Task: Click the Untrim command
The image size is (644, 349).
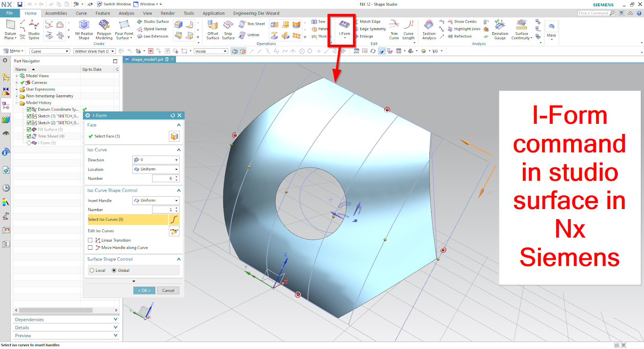Action: pos(249,35)
